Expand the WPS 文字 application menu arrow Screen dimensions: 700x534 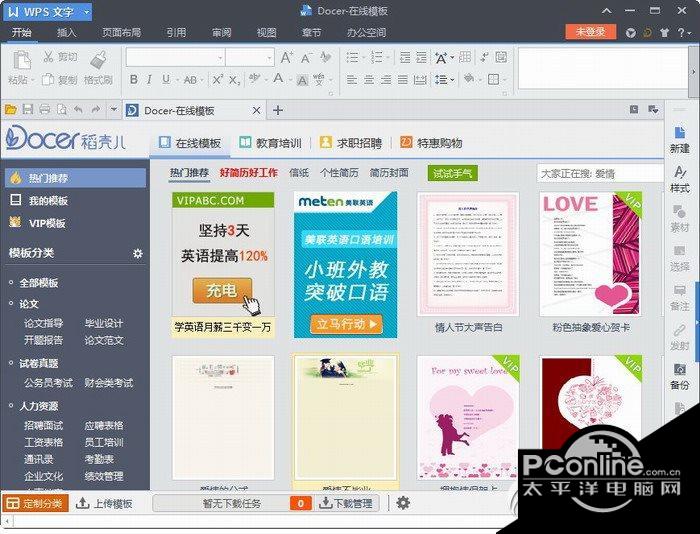pos(87,12)
